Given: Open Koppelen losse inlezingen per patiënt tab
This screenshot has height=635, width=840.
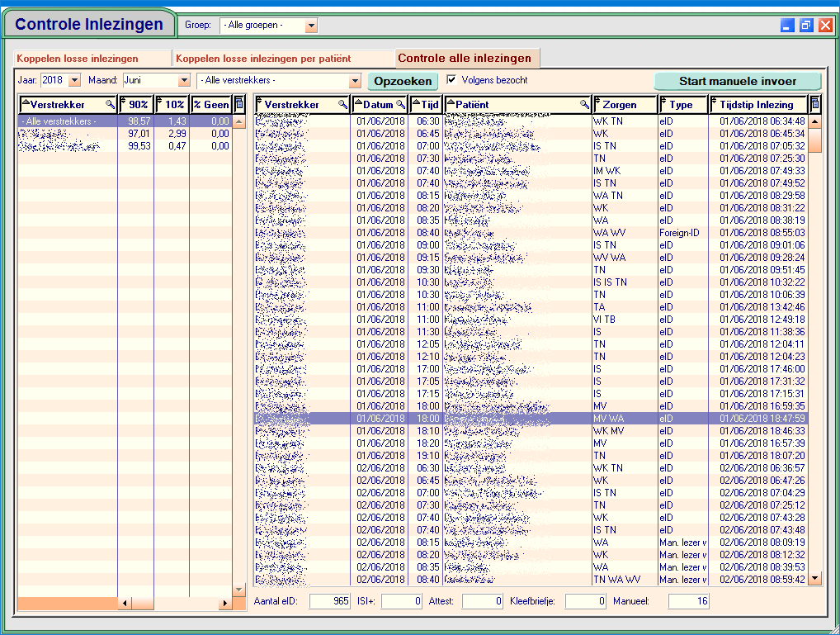Looking at the screenshot, I should point(263,59).
